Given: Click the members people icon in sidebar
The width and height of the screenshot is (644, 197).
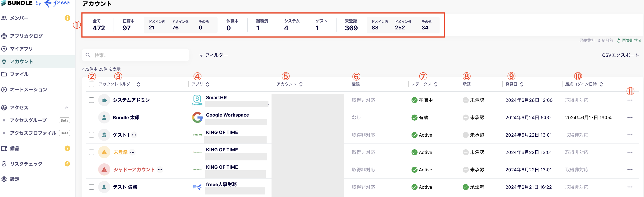Looking at the screenshot, I should tap(4, 18).
